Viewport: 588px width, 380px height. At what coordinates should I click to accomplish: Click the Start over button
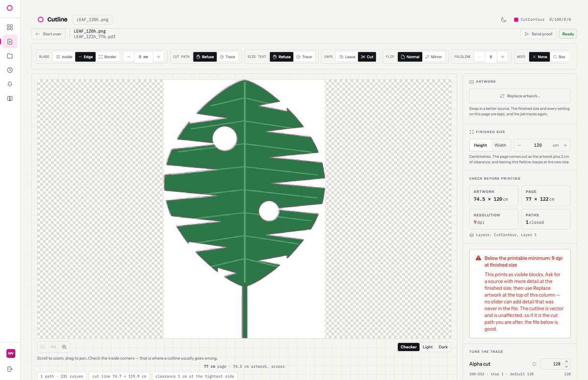[49, 34]
